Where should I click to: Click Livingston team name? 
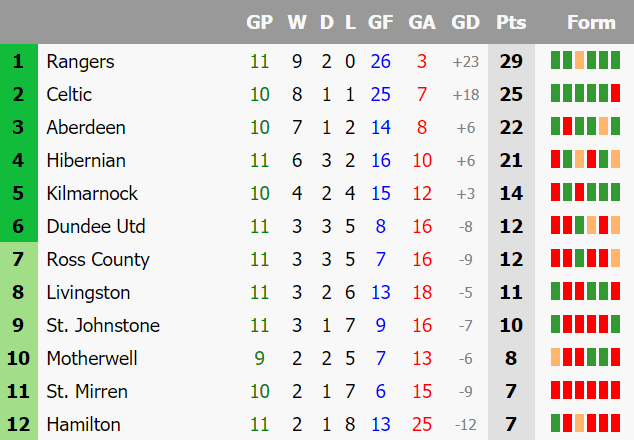coord(88,292)
